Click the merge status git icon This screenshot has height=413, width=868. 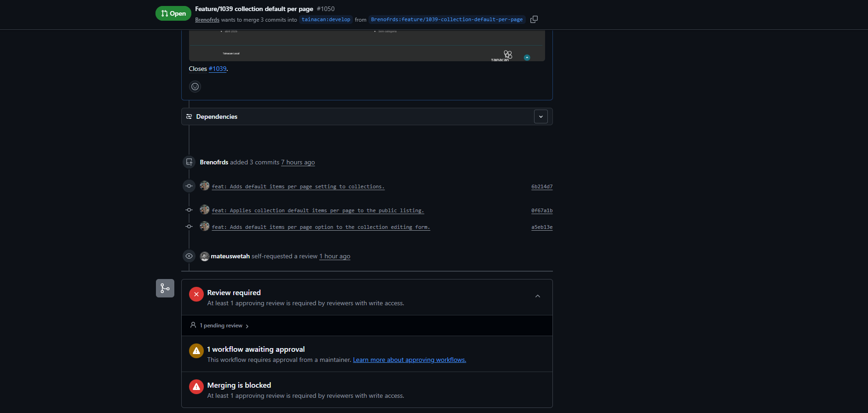[165, 288]
